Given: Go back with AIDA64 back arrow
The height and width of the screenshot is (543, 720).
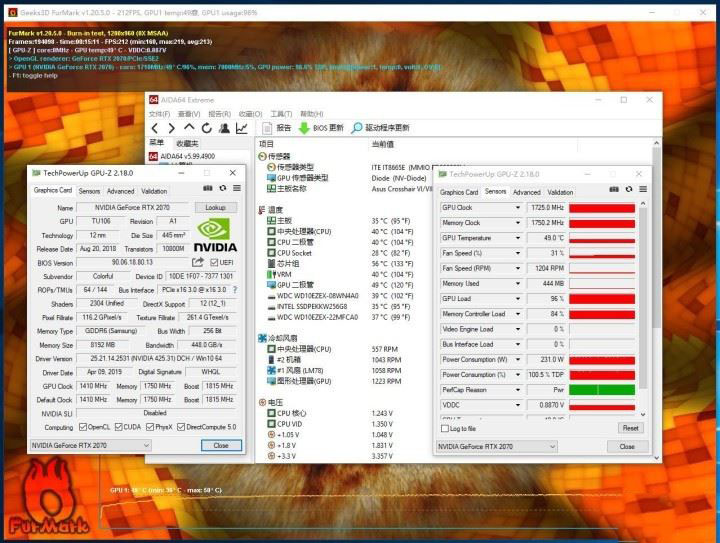Looking at the screenshot, I should pos(155,129).
